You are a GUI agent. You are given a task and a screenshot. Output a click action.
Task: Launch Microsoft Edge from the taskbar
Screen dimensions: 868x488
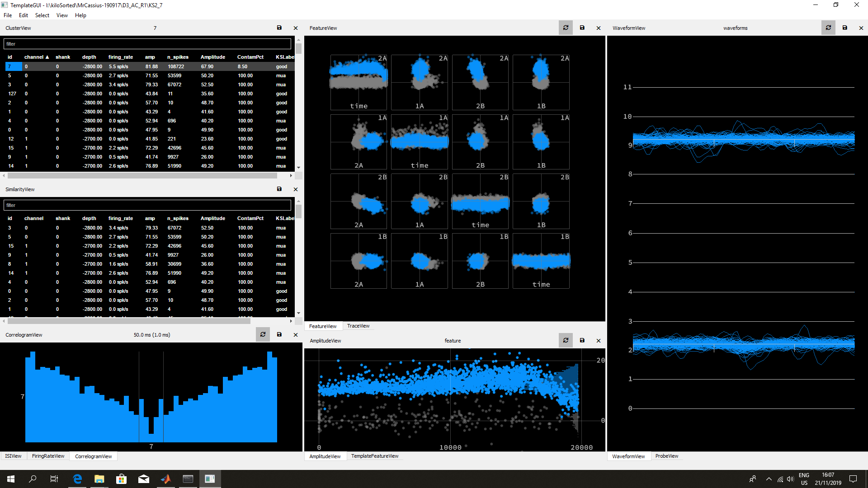(77, 479)
